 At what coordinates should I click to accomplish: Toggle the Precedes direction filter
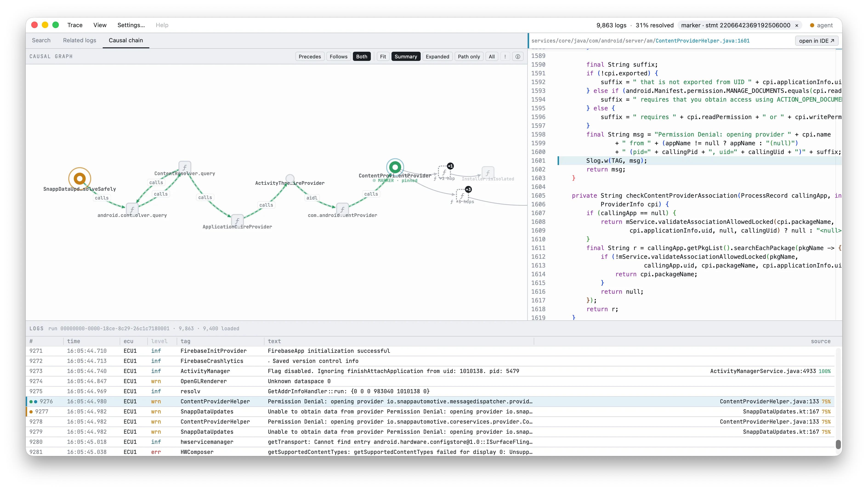(310, 57)
